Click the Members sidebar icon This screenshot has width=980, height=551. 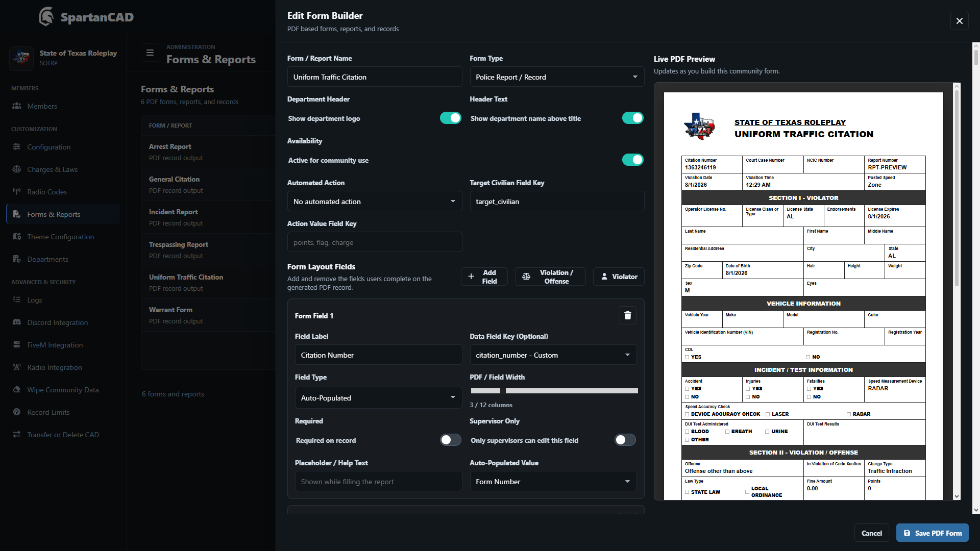[17, 106]
